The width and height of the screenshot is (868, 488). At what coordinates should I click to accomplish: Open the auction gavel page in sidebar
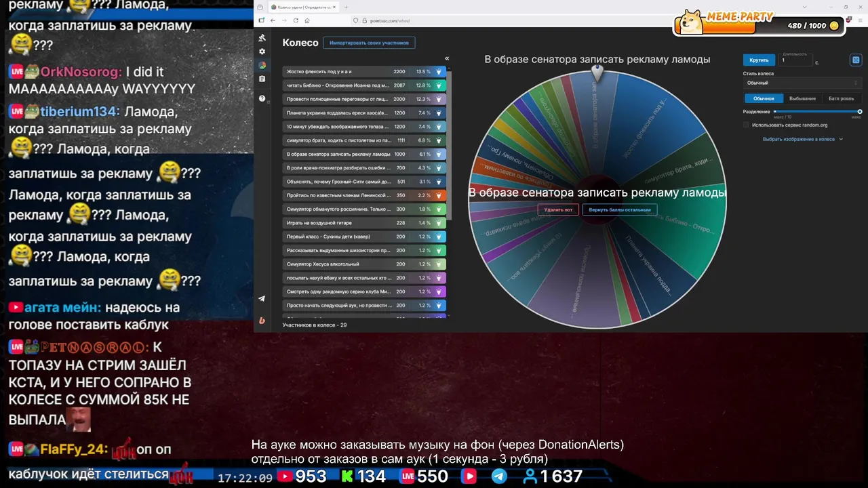[262, 38]
